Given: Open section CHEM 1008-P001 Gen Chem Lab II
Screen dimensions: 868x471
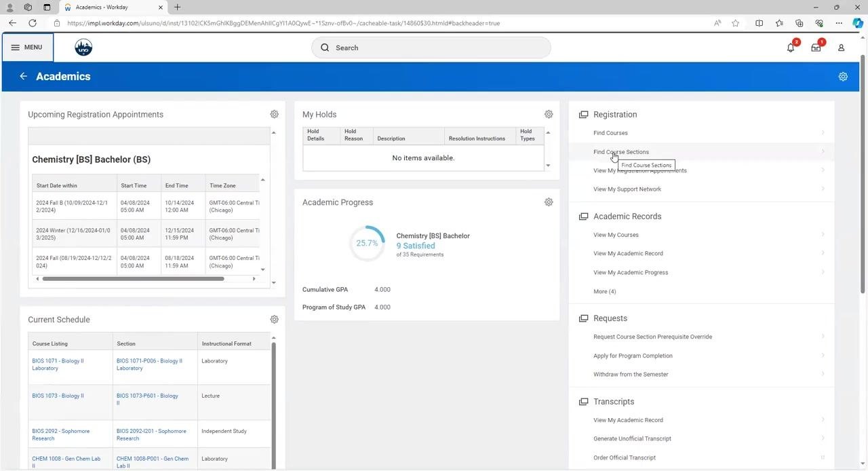Looking at the screenshot, I should pos(153,462).
